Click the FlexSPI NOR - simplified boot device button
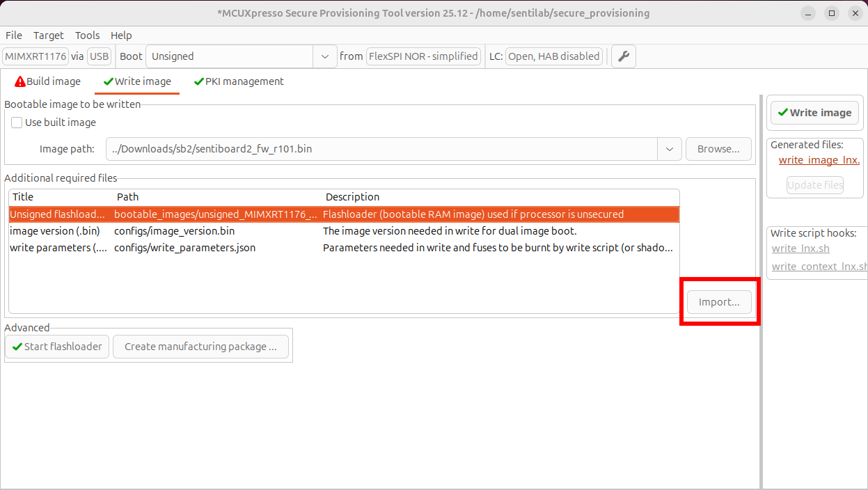The width and height of the screenshot is (868, 490). (x=423, y=56)
